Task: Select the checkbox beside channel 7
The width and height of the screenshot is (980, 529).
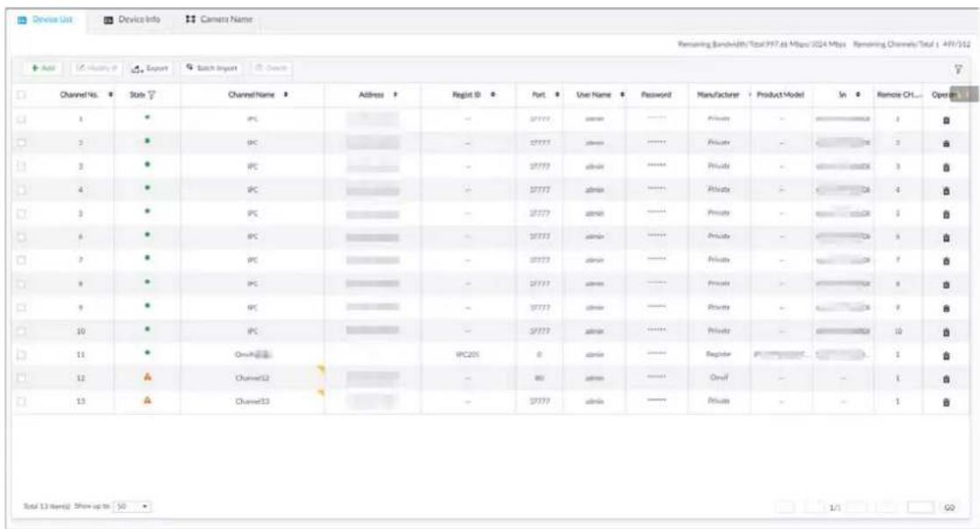Action: point(21,261)
